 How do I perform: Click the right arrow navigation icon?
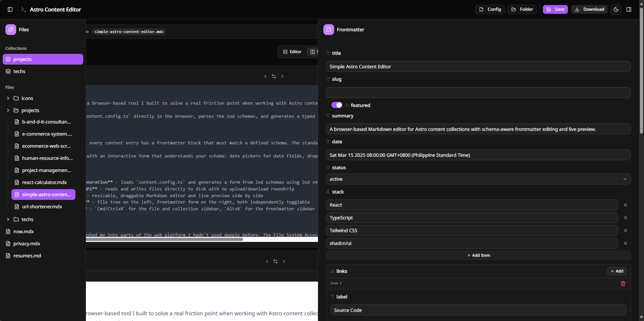pyautogui.click(x=282, y=76)
